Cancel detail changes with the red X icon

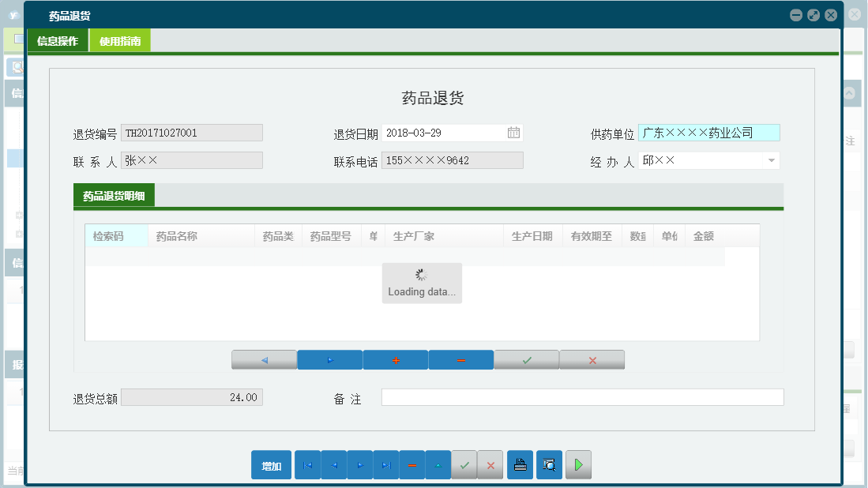592,359
